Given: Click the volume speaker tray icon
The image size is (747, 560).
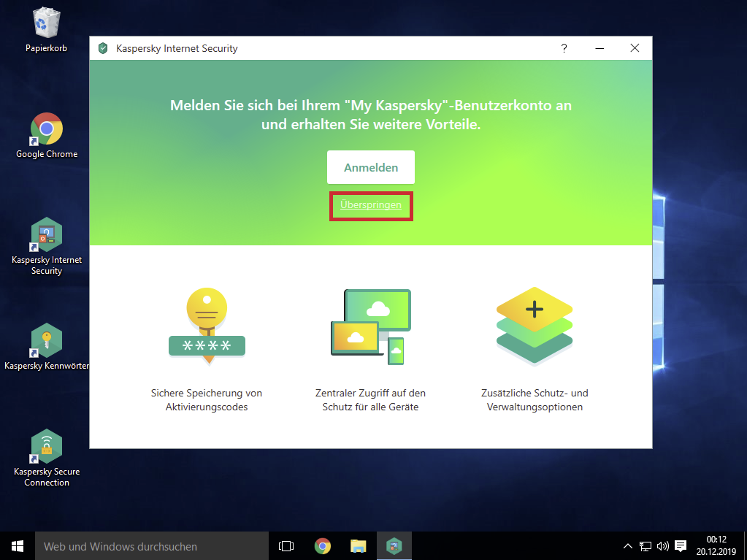Looking at the screenshot, I should (x=663, y=546).
